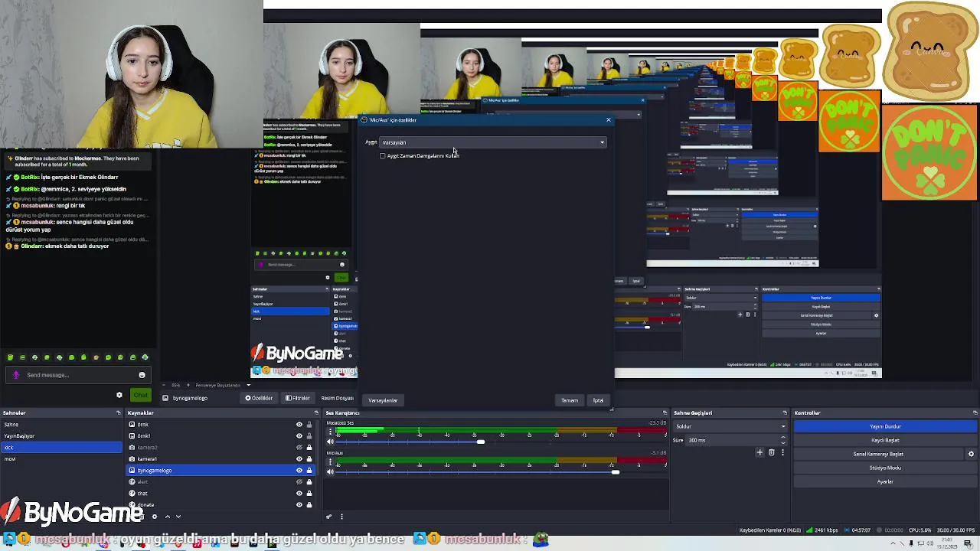Viewport: 980px width, 551px height.
Task: Hide the chat source
Action: click(299, 493)
